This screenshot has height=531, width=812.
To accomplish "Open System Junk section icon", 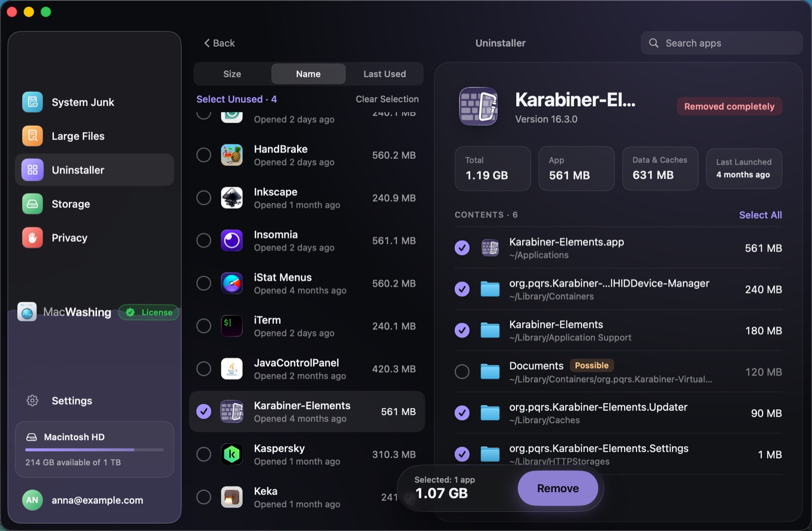I will [x=32, y=102].
